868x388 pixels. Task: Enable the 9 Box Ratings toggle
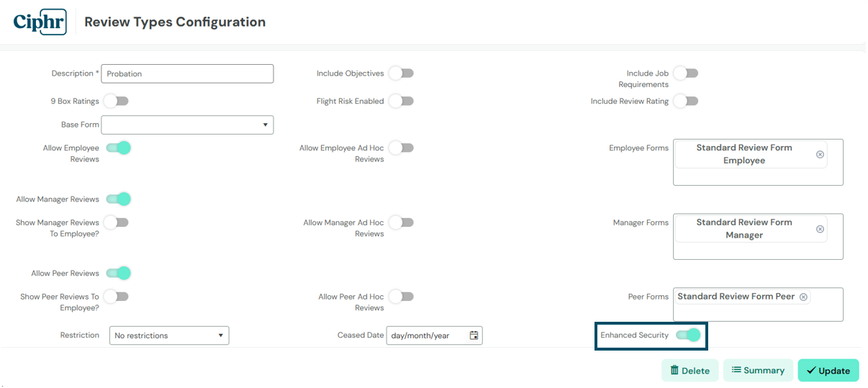[x=116, y=101]
